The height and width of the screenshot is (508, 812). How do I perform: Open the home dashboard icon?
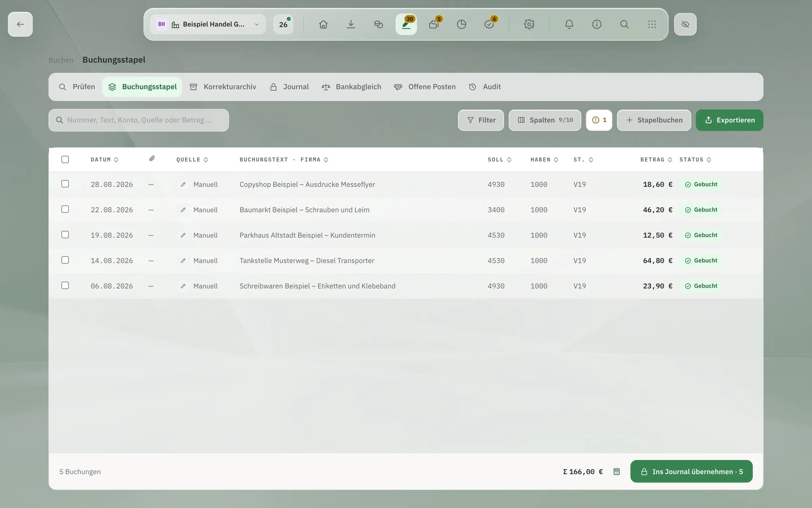pyautogui.click(x=323, y=24)
